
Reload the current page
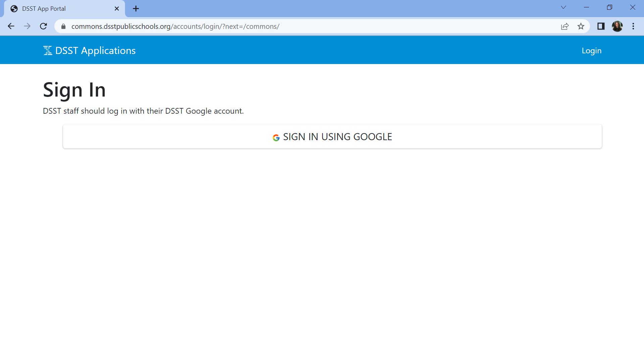[43, 26]
